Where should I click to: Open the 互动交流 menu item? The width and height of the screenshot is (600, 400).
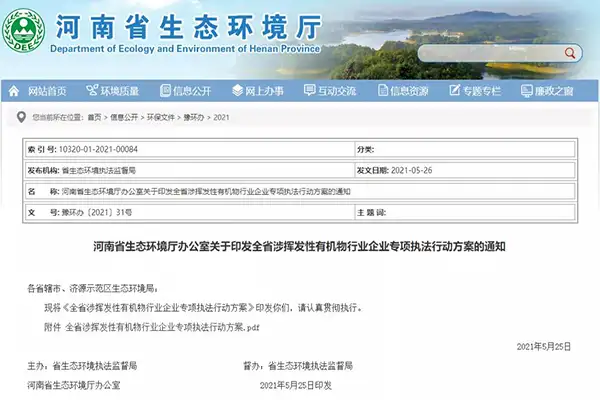(337, 91)
